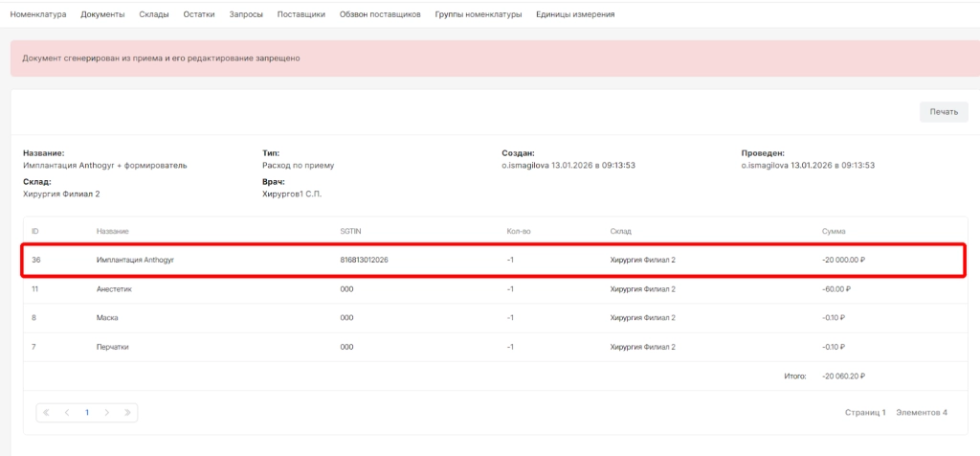980x456 pixels.
Task: Open Группы номенклатуры
Action: coord(478,14)
